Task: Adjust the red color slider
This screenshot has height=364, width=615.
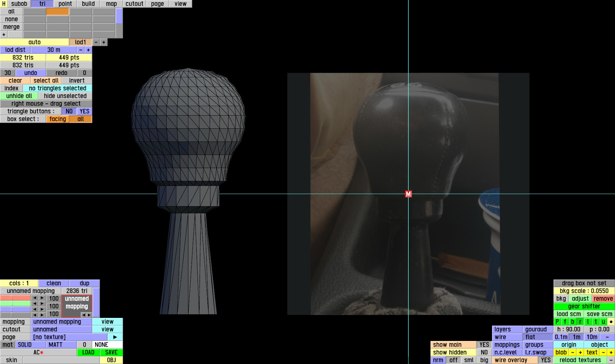Action: [15, 298]
